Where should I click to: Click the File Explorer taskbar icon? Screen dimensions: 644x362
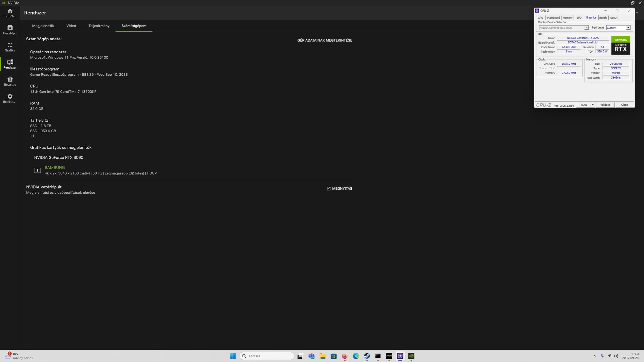pyautogui.click(x=323, y=356)
